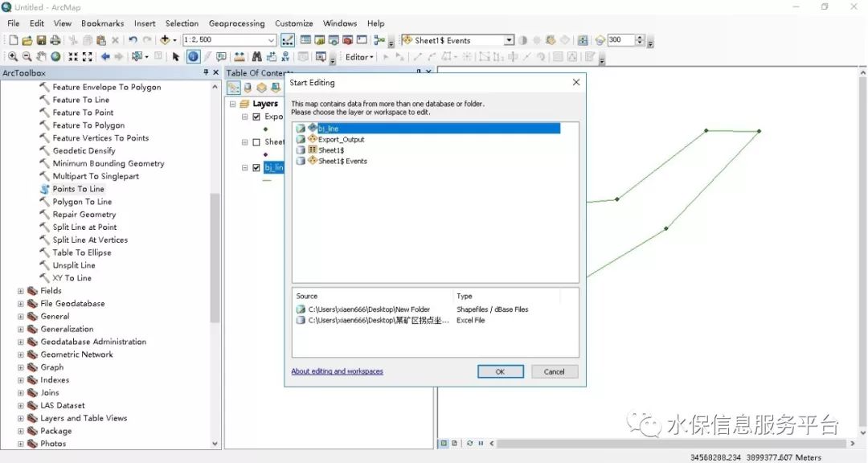The width and height of the screenshot is (868, 463).
Task: Undo the last action
Action: 133,40
